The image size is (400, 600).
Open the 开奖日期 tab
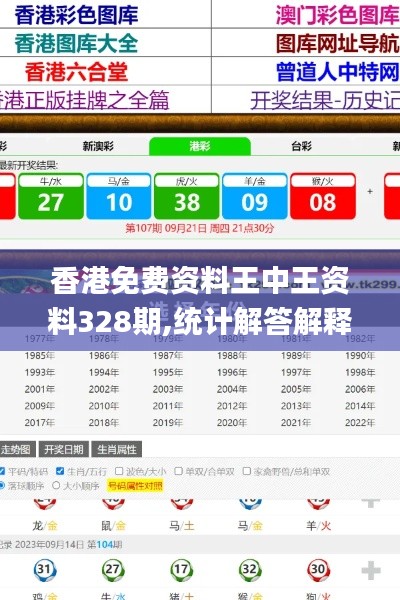click(x=64, y=449)
